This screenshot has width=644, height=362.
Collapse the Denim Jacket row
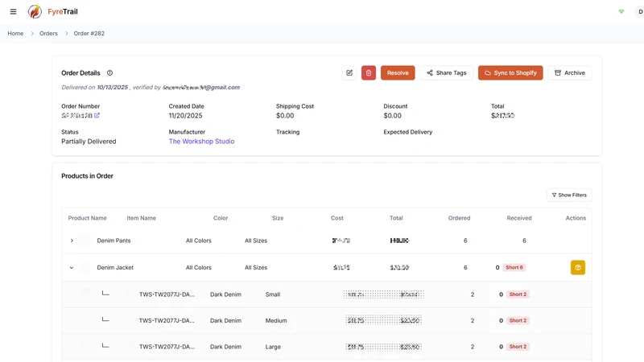pyautogui.click(x=72, y=268)
